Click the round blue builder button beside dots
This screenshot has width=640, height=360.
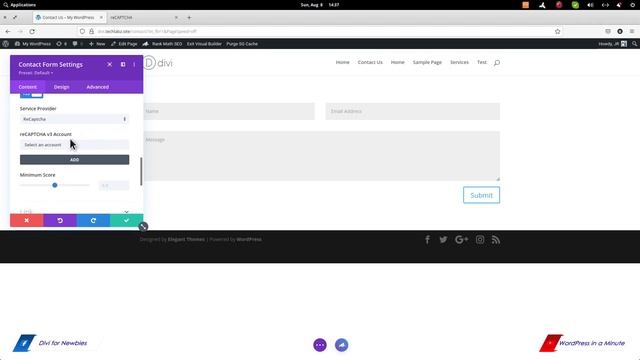click(x=342, y=345)
